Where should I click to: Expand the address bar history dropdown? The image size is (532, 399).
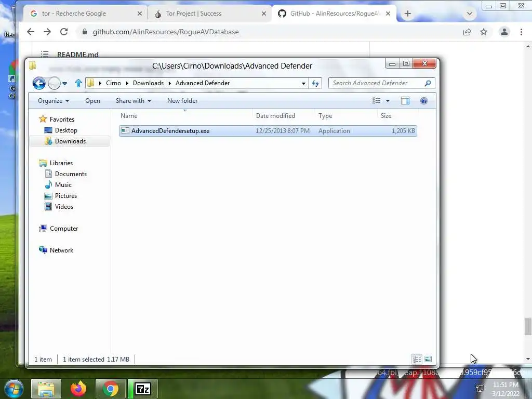303,83
